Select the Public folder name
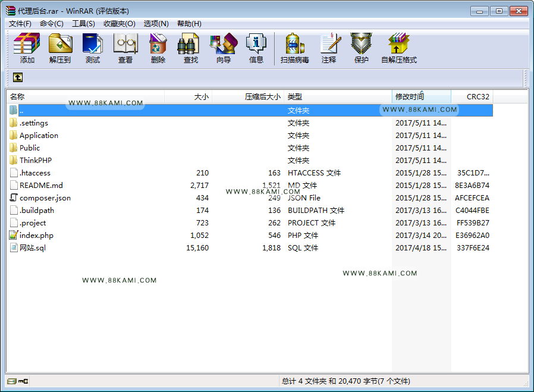 click(x=30, y=148)
